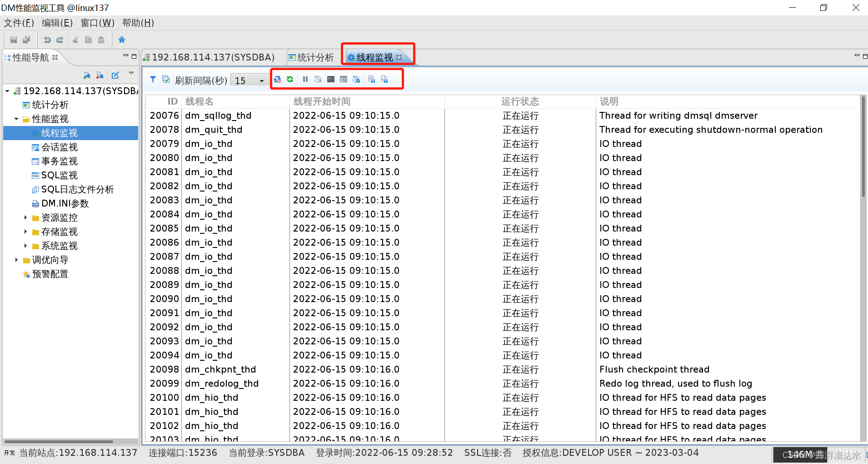Select the dm_sqllog_thd thread row
868x464 pixels.
coord(503,116)
